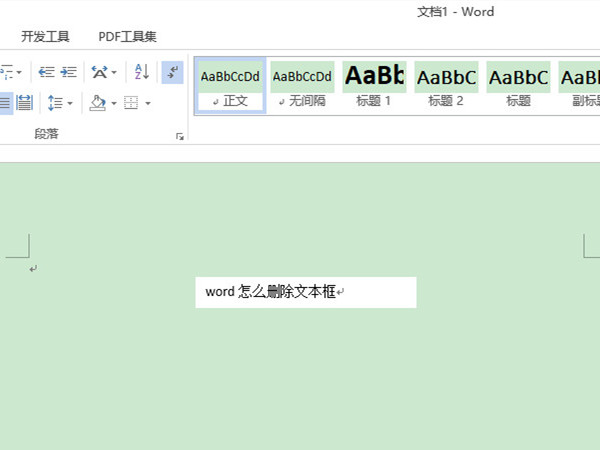Toggle show/hide paragraph marks
600x450 pixels.
click(x=172, y=72)
